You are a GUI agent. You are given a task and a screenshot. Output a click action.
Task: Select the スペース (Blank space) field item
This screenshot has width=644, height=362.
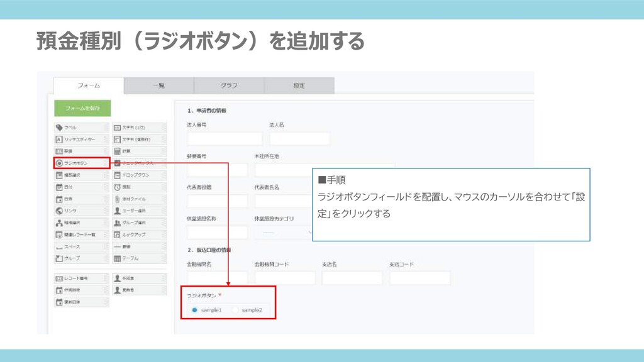[82, 246]
